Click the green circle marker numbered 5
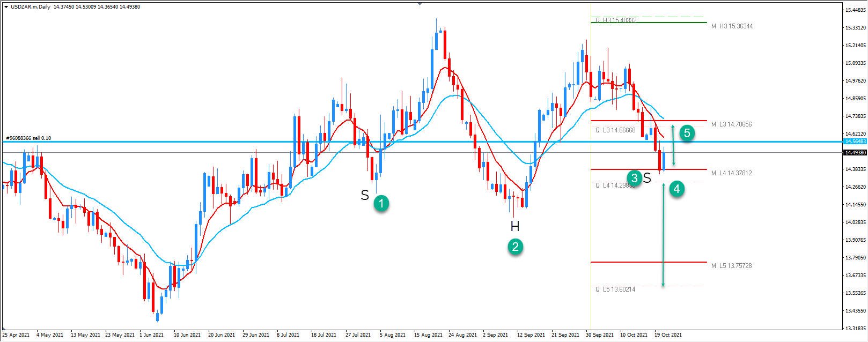The height and width of the screenshot is (342, 868). [x=687, y=133]
